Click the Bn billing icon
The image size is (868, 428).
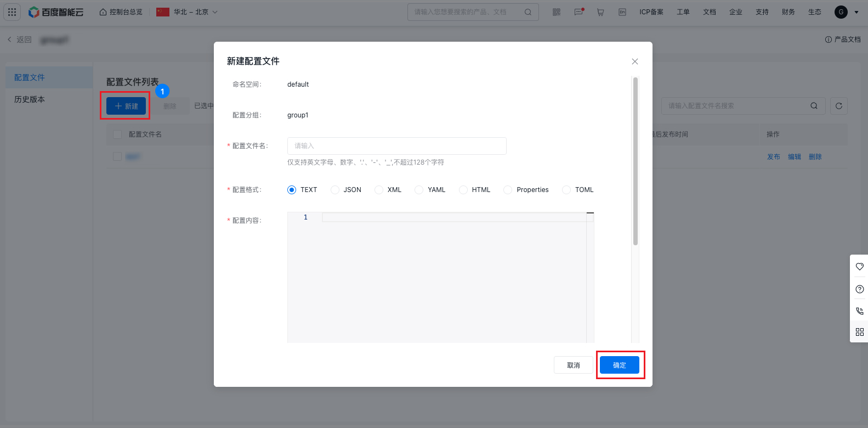tap(622, 12)
